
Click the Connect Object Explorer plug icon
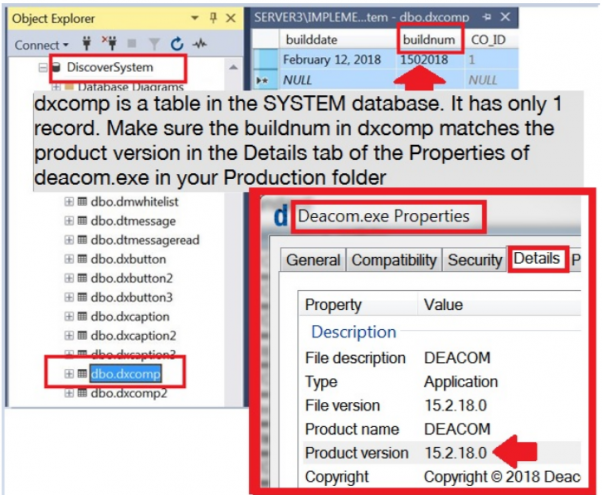(x=87, y=44)
